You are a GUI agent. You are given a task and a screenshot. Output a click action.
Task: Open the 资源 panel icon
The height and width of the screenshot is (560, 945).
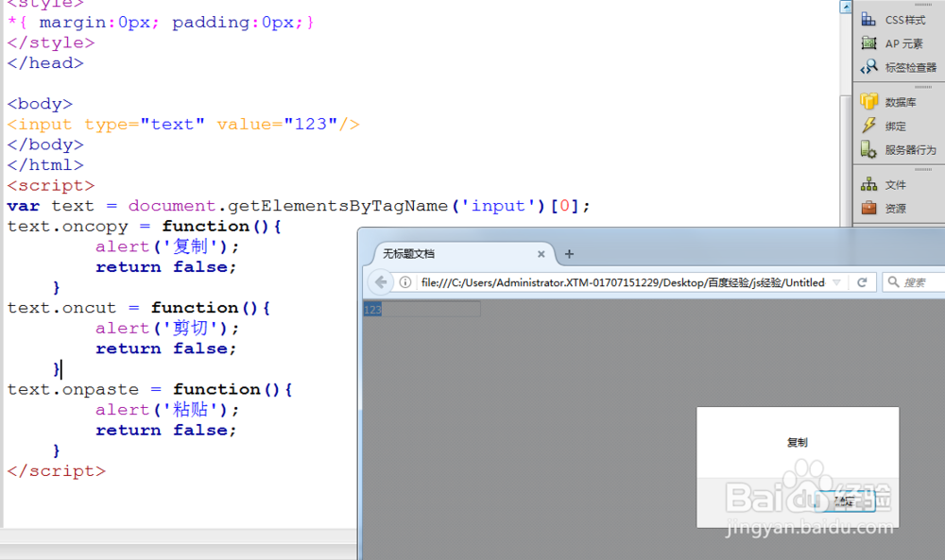(868, 209)
